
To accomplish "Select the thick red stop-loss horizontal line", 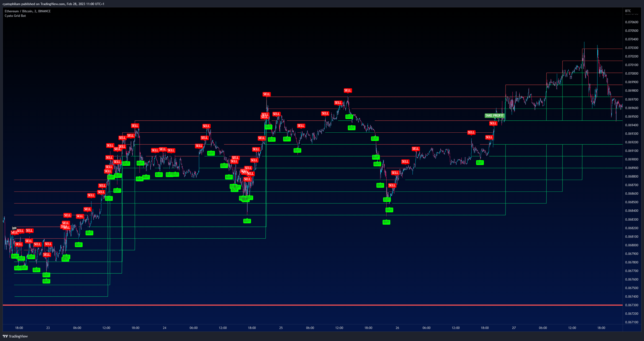I will (x=313, y=305).
